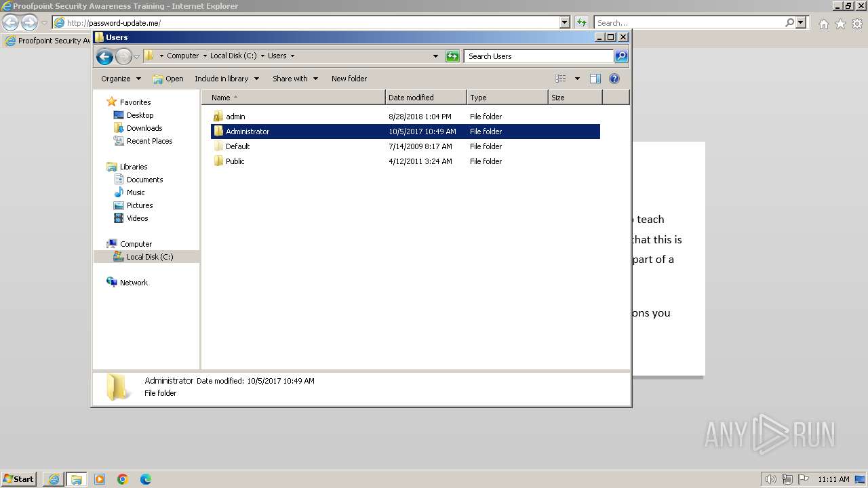Viewport: 868px width, 488px height.
Task: Open the Videos library
Action: [x=137, y=218]
